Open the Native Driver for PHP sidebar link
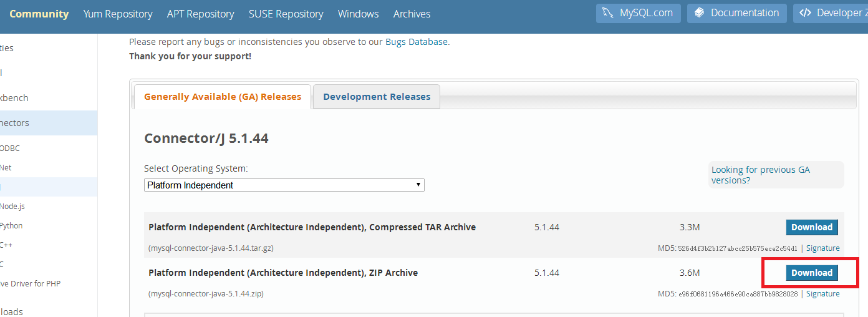 (x=30, y=284)
